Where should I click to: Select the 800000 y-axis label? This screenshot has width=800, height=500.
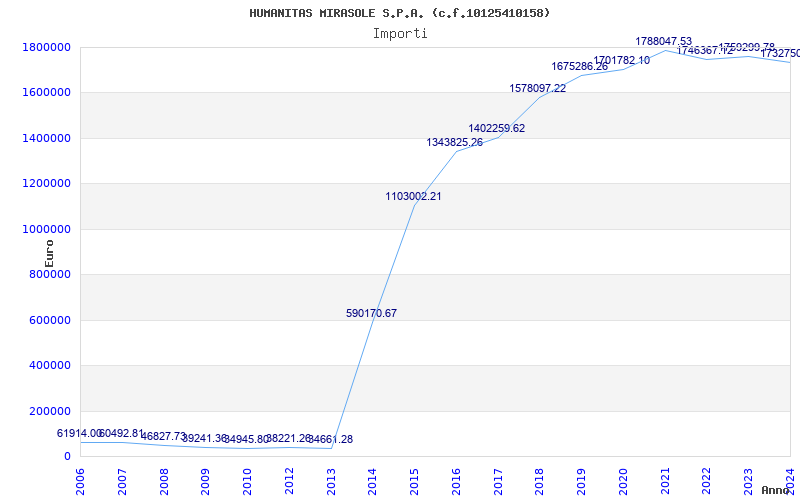(x=49, y=274)
